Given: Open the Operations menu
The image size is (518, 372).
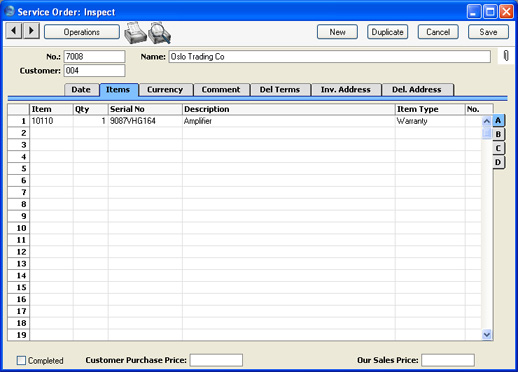Looking at the screenshot, I should click(82, 32).
